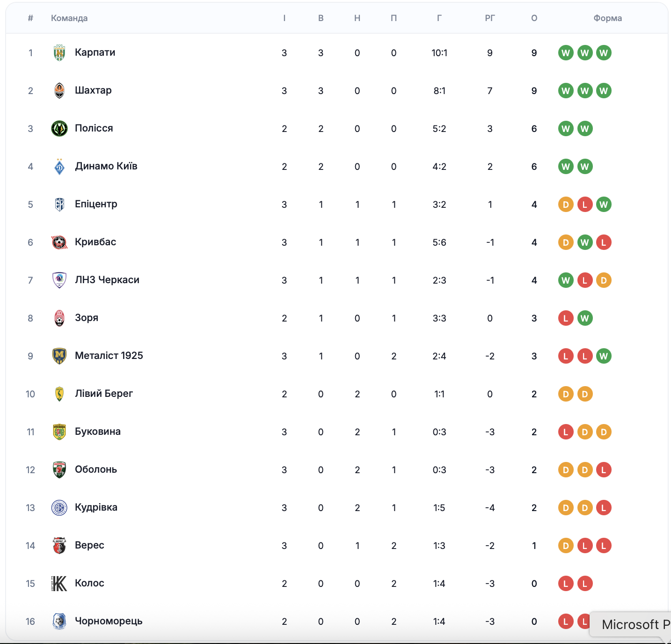Viewport: 671px width, 644px height.
Task: Open the Полісся club emblem
Action: 59,129
